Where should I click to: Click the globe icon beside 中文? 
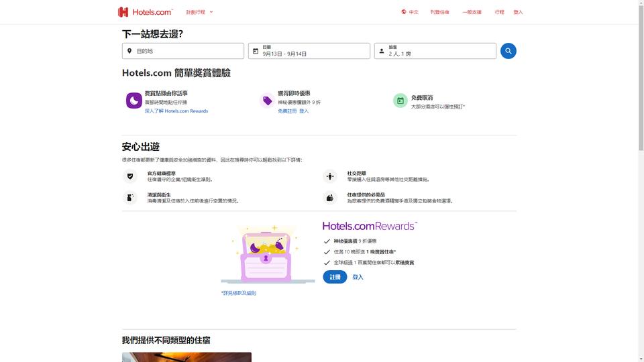tap(404, 12)
